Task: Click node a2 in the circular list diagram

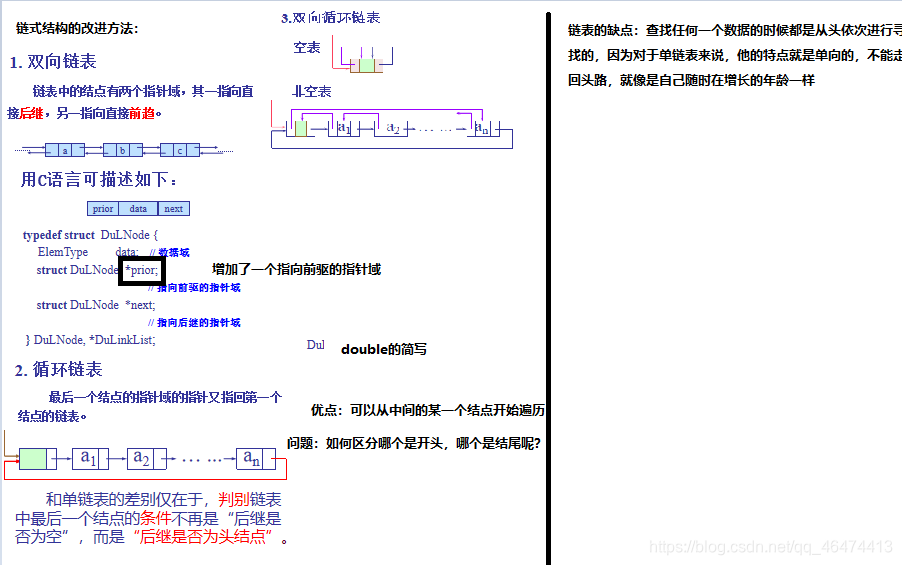Action: pyautogui.click(x=146, y=459)
